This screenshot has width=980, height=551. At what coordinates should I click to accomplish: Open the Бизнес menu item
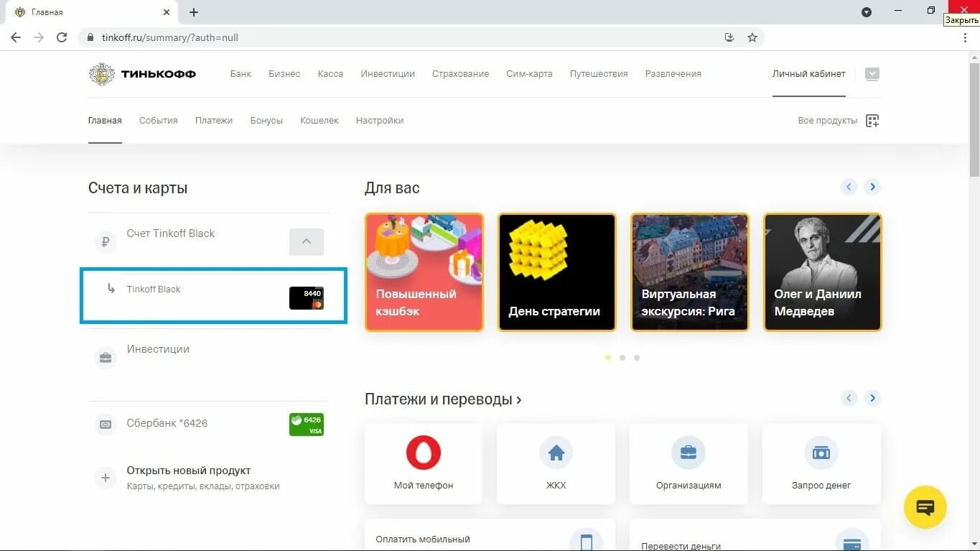tap(284, 74)
